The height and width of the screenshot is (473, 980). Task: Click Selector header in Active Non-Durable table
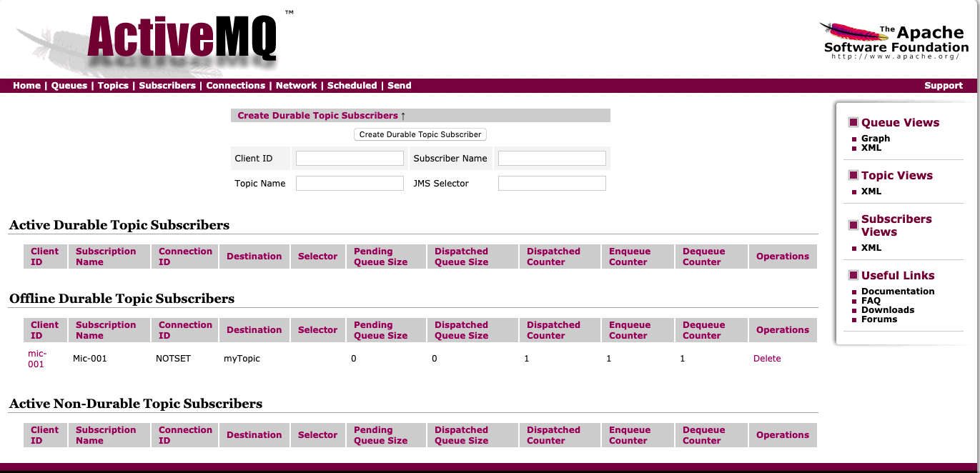click(x=317, y=435)
